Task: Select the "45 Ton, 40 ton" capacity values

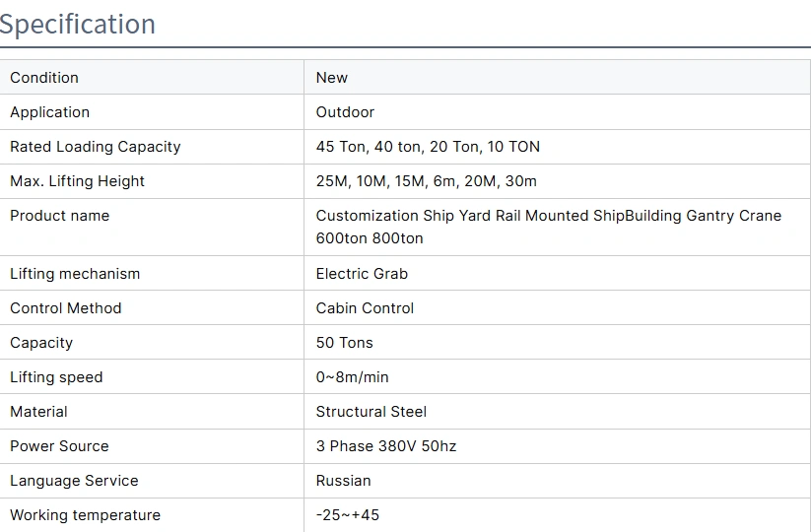Action: (x=369, y=147)
